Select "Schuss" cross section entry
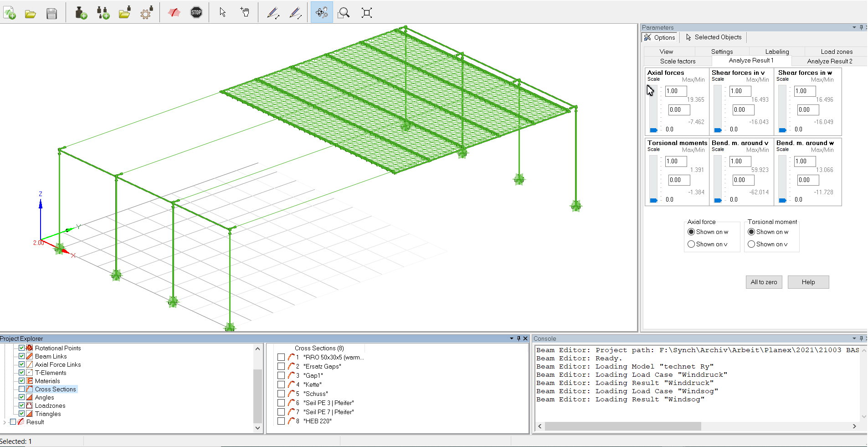868x447 pixels. pos(315,394)
